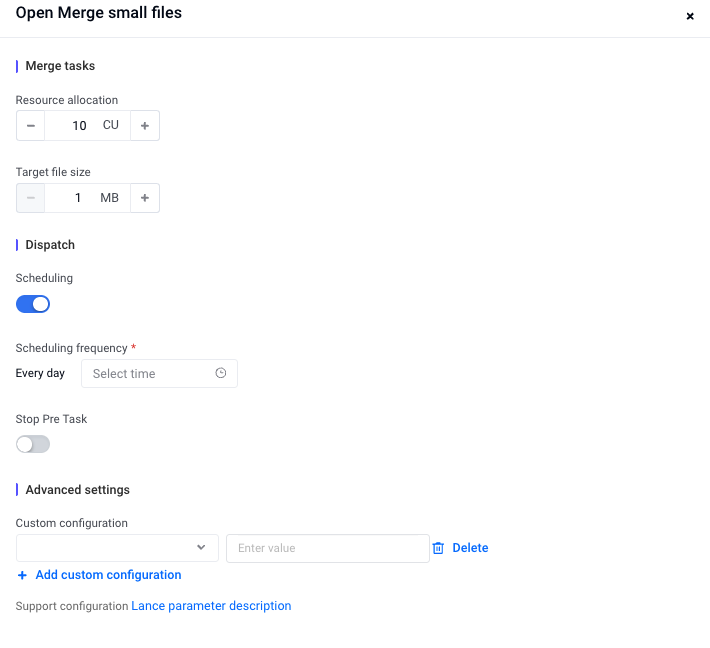This screenshot has height=648, width=710.
Task: Click minus button for Target file size
Action: click(31, 198)
